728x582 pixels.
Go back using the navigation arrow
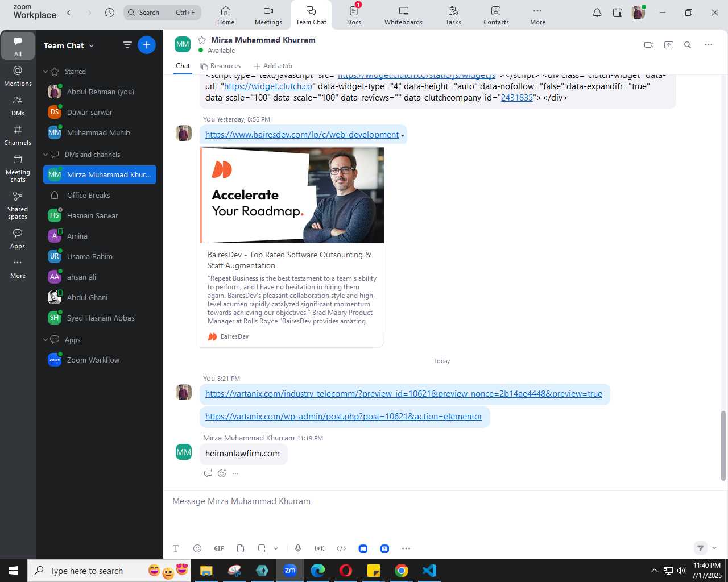coord(69,13)
